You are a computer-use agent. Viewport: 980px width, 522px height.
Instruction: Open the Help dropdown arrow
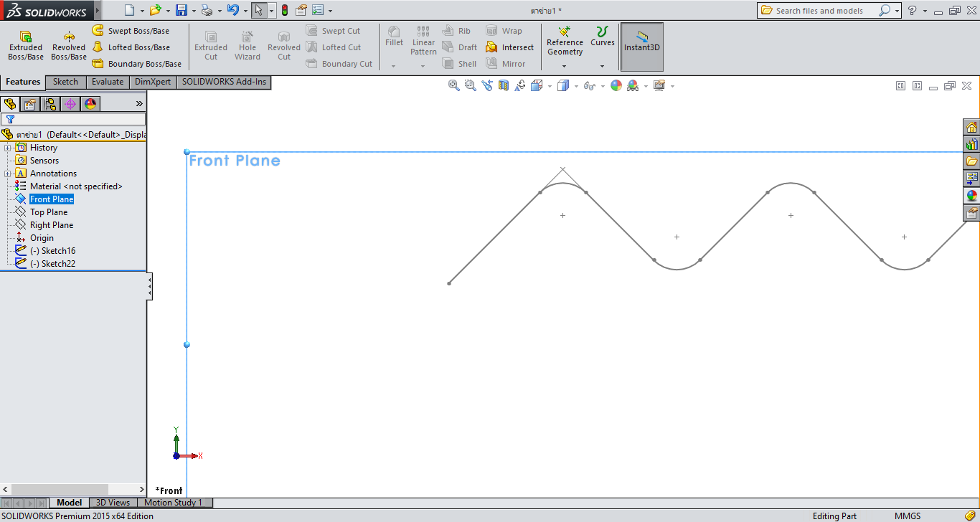[x=925, y=11]
